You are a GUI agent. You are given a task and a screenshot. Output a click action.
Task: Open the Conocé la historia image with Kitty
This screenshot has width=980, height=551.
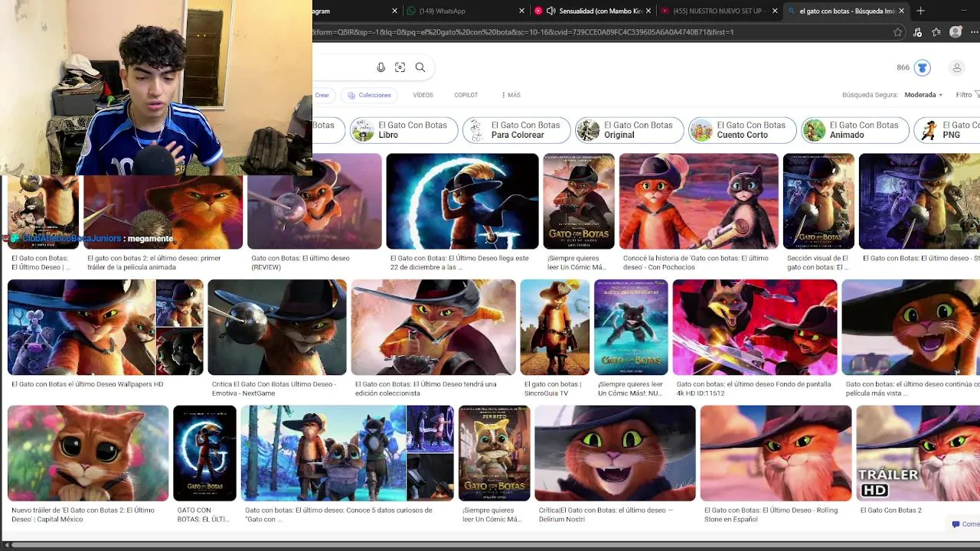(699, 201)
